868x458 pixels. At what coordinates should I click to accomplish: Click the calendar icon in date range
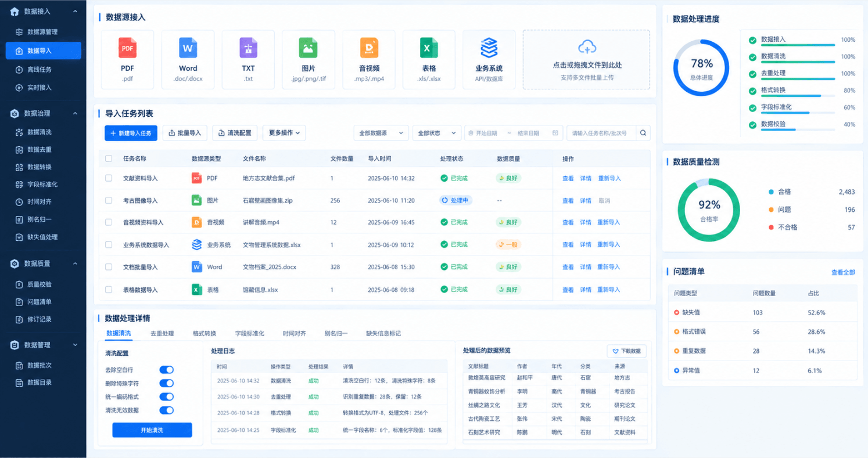(555, 133)
